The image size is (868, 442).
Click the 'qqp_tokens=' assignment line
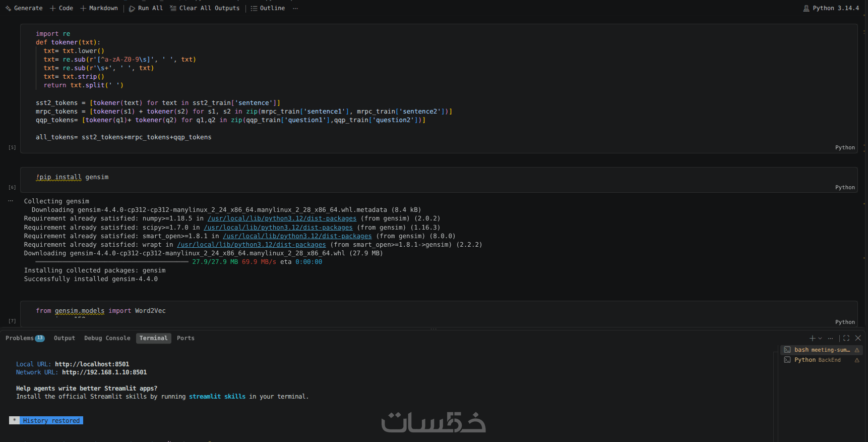click(x=231, y=120)
